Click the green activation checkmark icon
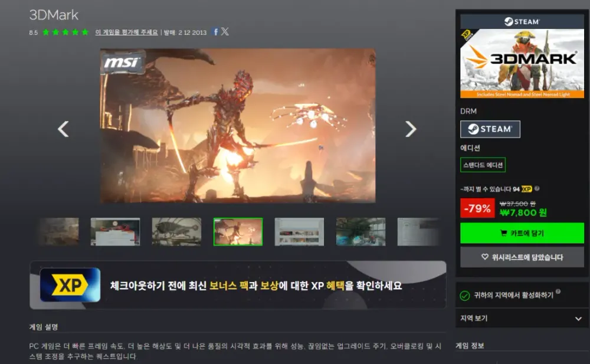 click(x=465, y=296)
